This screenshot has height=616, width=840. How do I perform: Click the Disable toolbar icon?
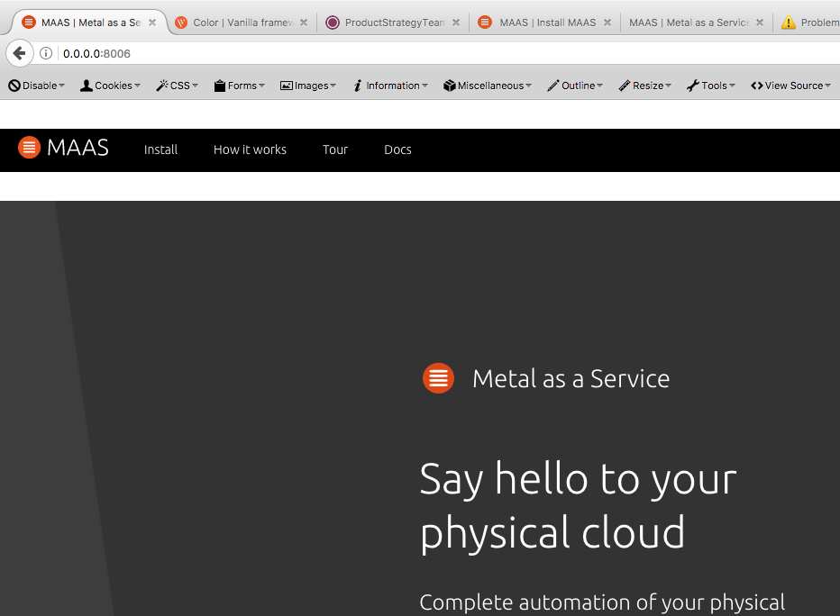[15, 86]
